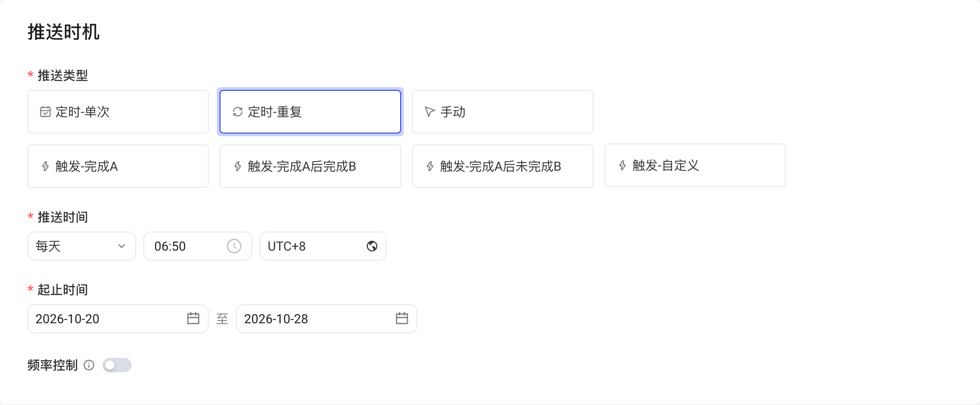Select the 定时-重复 push type
This screenshot has width=980, height=405.
point(310,112)
